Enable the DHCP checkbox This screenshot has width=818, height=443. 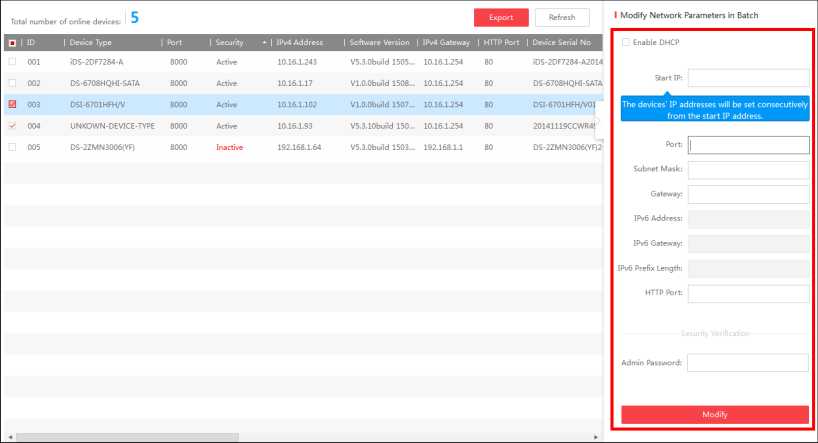click(626, 42)
